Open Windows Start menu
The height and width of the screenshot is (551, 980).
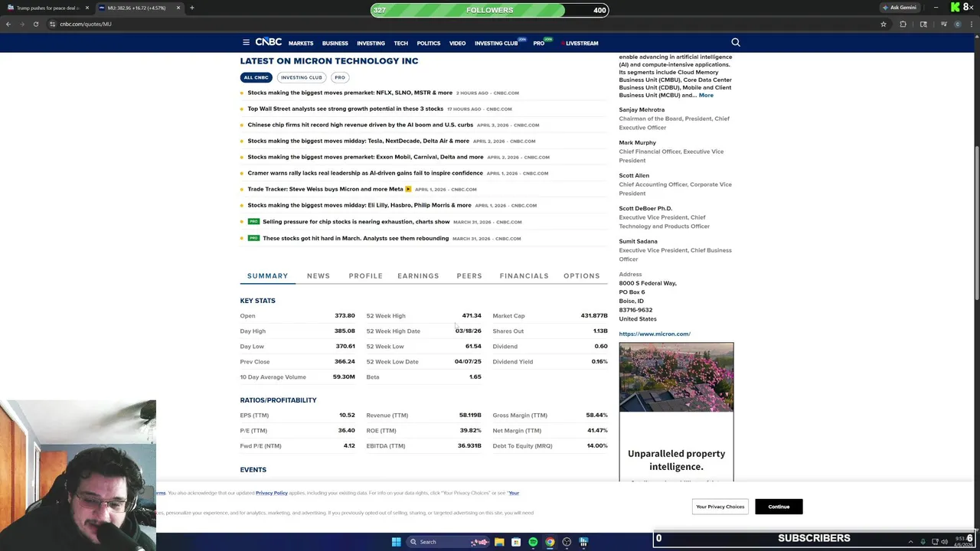click(397, 542)
